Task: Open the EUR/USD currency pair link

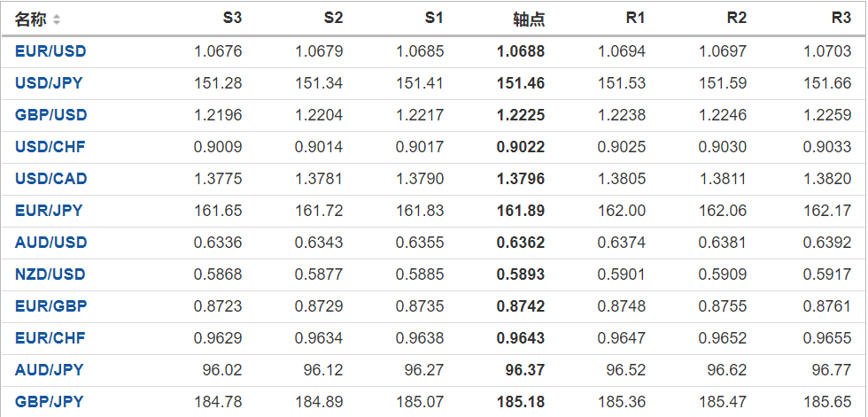Action: (50, 51)
